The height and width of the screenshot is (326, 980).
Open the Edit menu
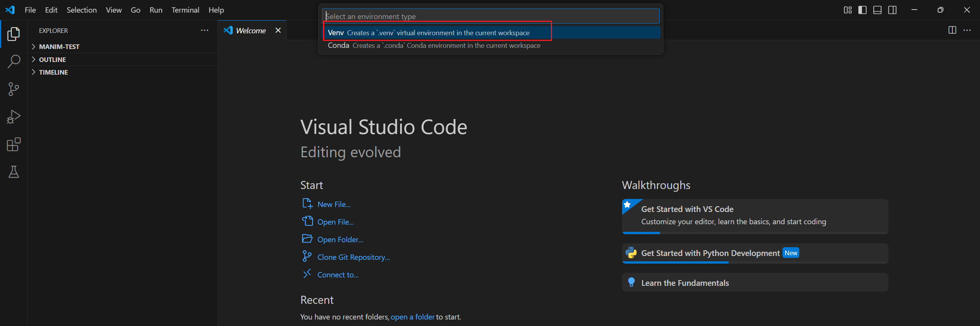[51, 10]
